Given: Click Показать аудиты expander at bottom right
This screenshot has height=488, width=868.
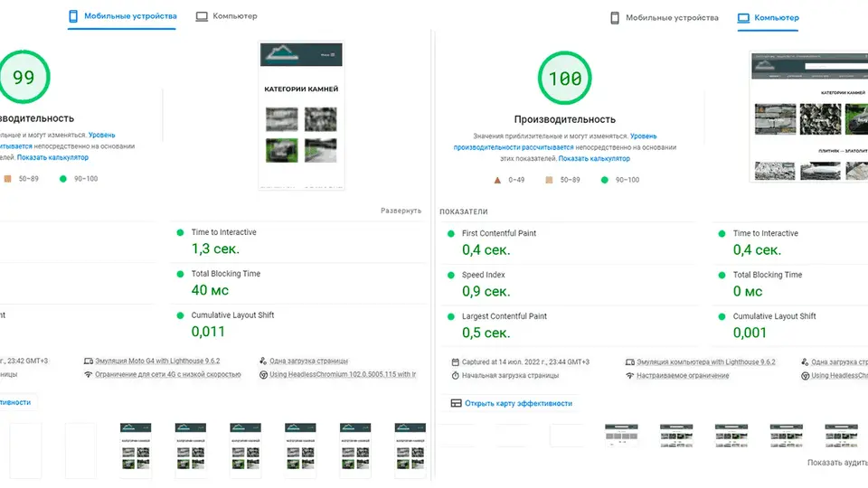Looking at the screenshot, I should click(837, 463).
